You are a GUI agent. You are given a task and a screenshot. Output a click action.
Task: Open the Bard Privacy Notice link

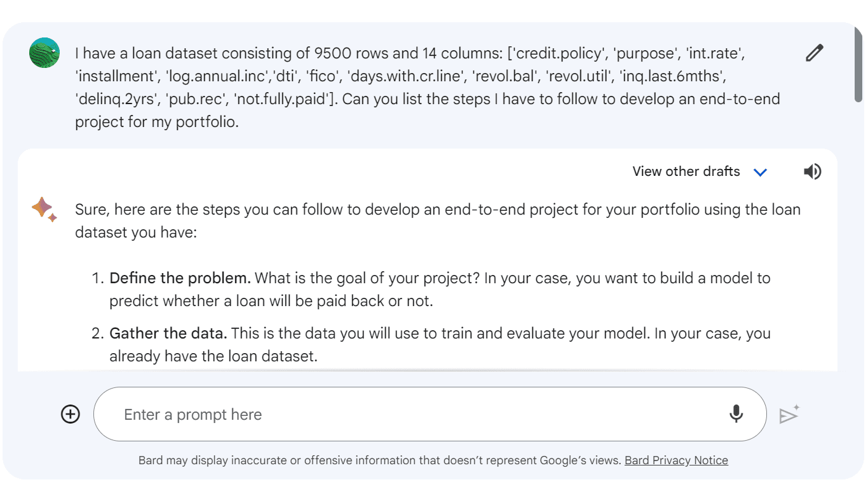pos(676,460)
